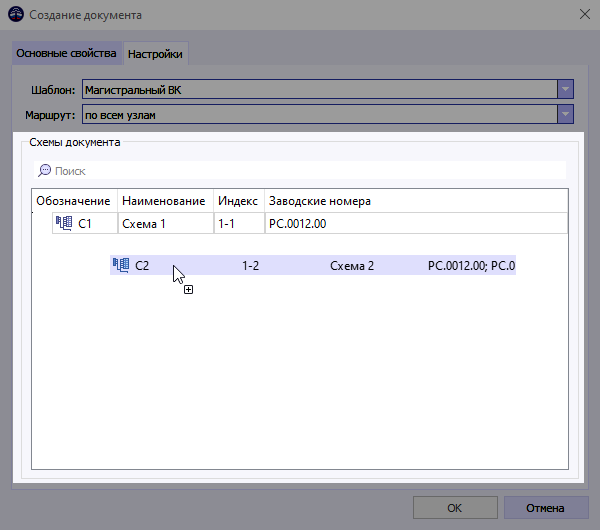Close the Создание документа dialog
The height and width of the screenshot is (530, 600).
(585, 15)
